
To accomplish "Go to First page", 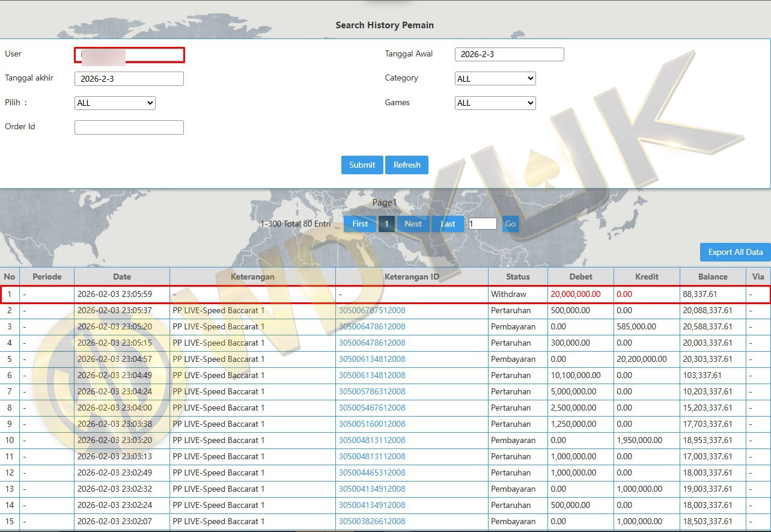I will point(360,224).
